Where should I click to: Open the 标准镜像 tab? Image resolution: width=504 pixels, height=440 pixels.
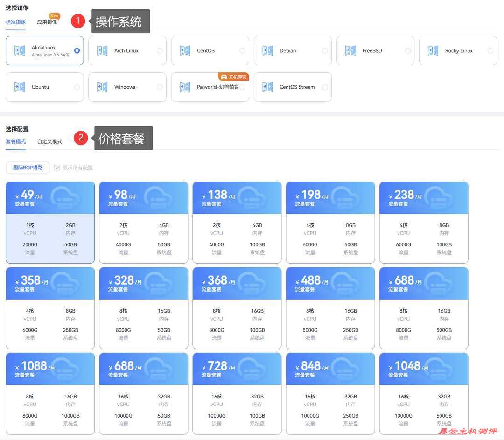tap(16, 22)
